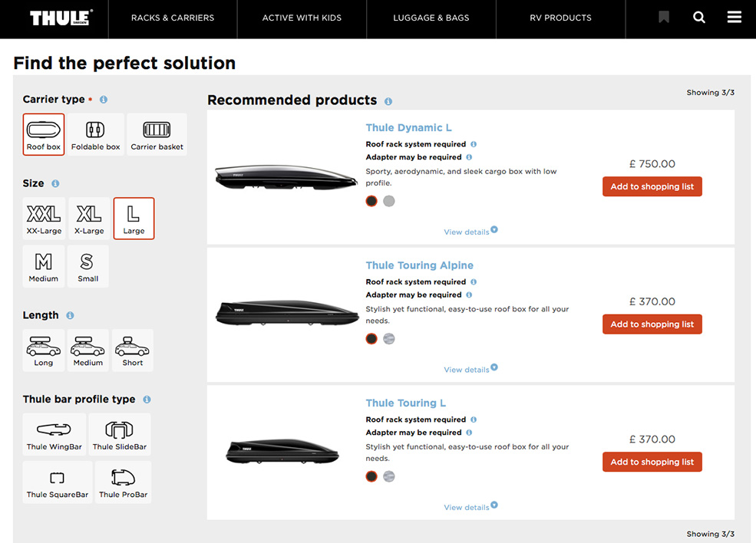Viewport: 756px width, 543px height.
Task: Expand View details for Thule Dynamic L
Action: point(470,232)
